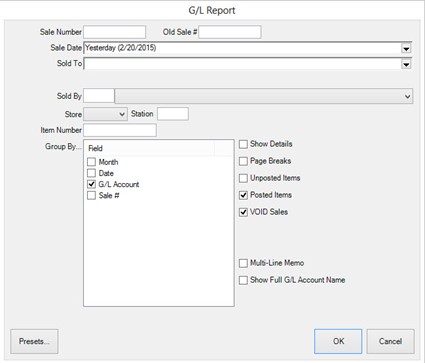The image size is (425, 363).
Task: Open the Sold To dropdown arrow
Action: [x=406, y=64]
